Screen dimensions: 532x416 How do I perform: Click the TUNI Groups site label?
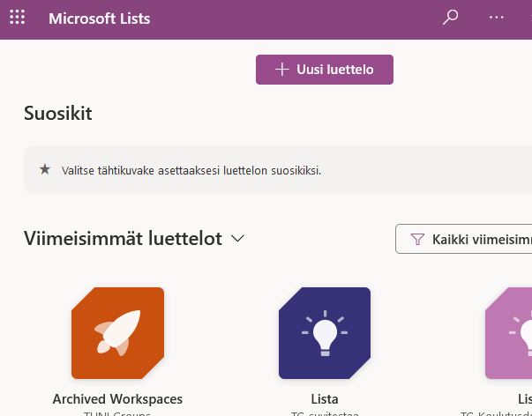(x=117, y=412)
